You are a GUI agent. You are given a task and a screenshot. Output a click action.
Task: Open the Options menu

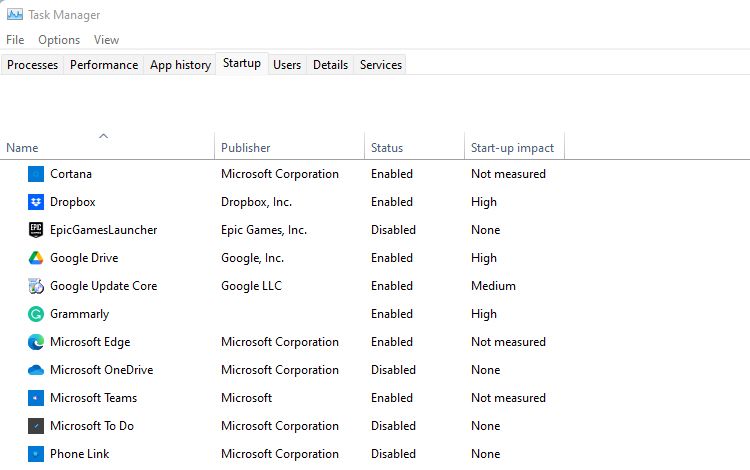click(x=59, y=40)
